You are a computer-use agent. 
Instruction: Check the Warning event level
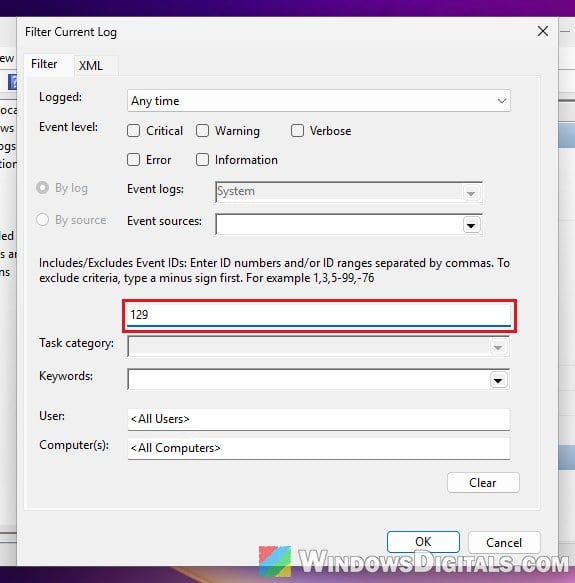(x=202, y=131)
